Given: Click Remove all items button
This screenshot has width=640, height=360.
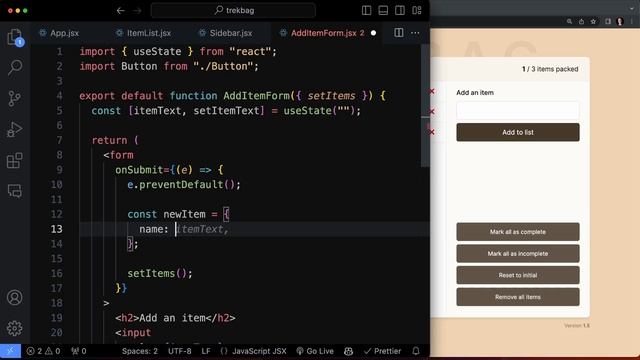Looking at the screenshot, I should [x=518, y=297].
